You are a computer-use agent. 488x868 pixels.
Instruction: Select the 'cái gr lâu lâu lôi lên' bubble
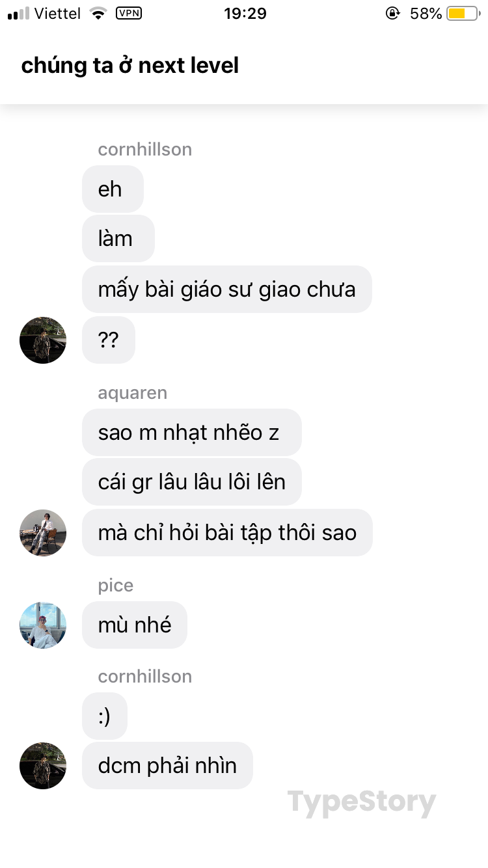(192, 482)
